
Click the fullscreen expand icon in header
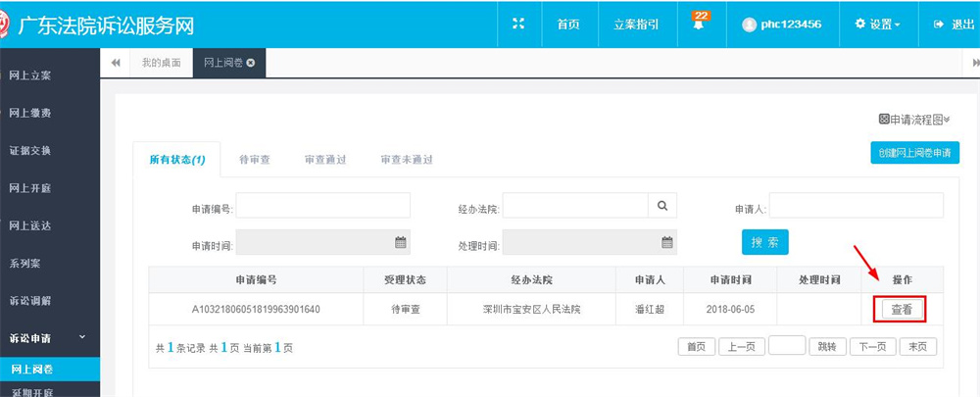[x=518, y=24]
